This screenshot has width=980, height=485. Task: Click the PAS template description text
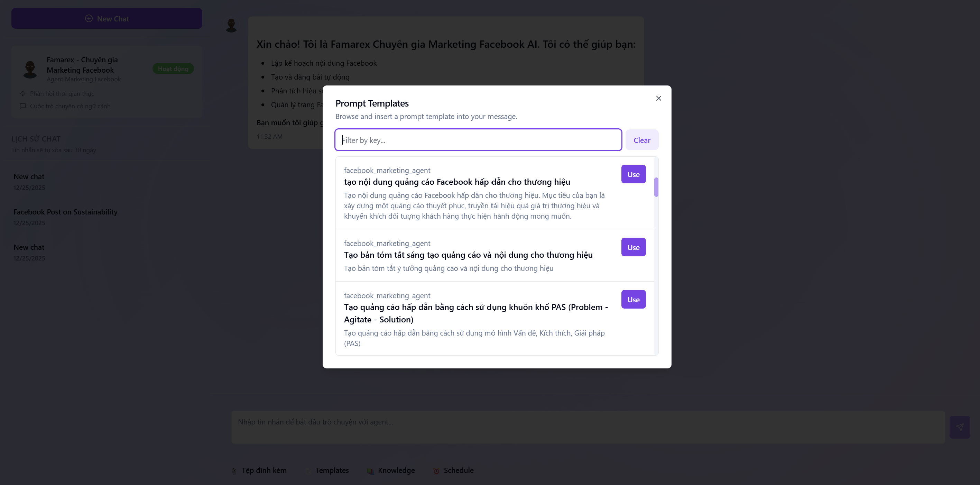tap(474, 338)
